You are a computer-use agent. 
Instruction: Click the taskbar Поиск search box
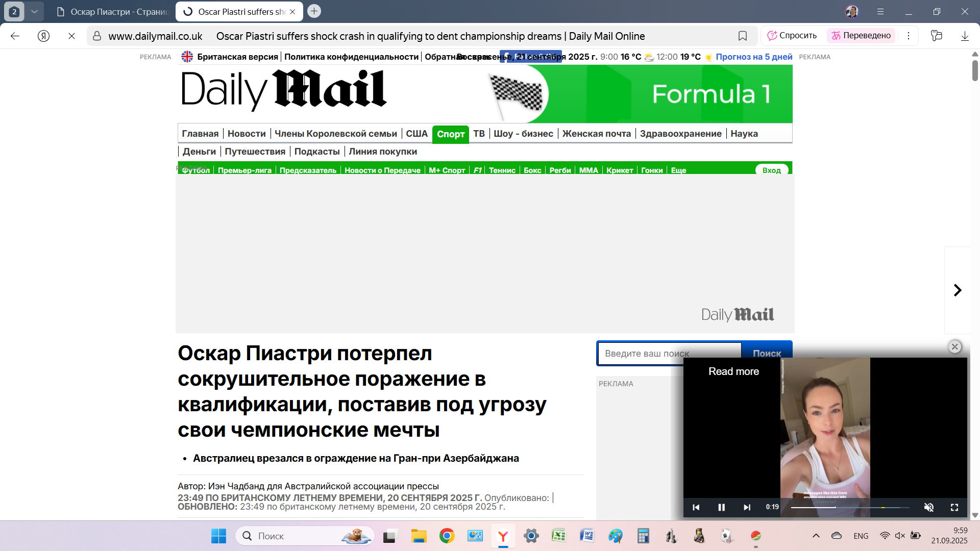(x=305, y=536)
